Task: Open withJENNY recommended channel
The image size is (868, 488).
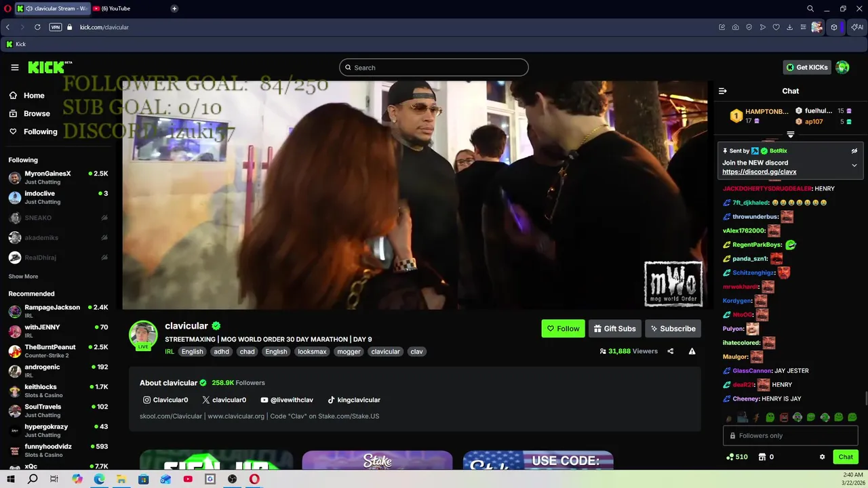Action: (x=58, y=331)
